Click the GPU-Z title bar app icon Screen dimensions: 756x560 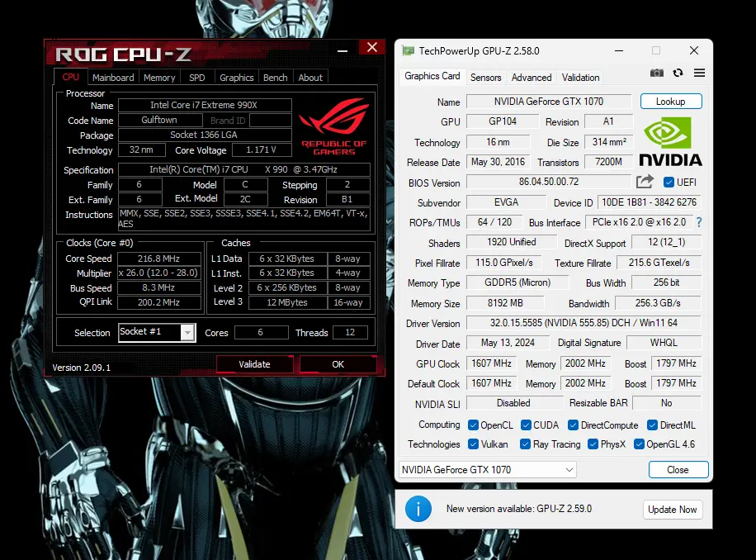point(408,50)
